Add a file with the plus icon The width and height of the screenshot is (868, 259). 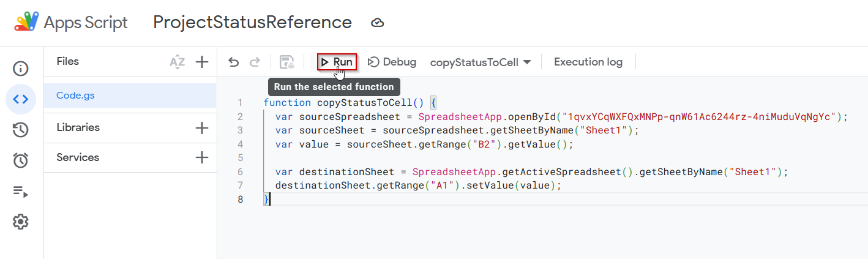coord(201,62)
